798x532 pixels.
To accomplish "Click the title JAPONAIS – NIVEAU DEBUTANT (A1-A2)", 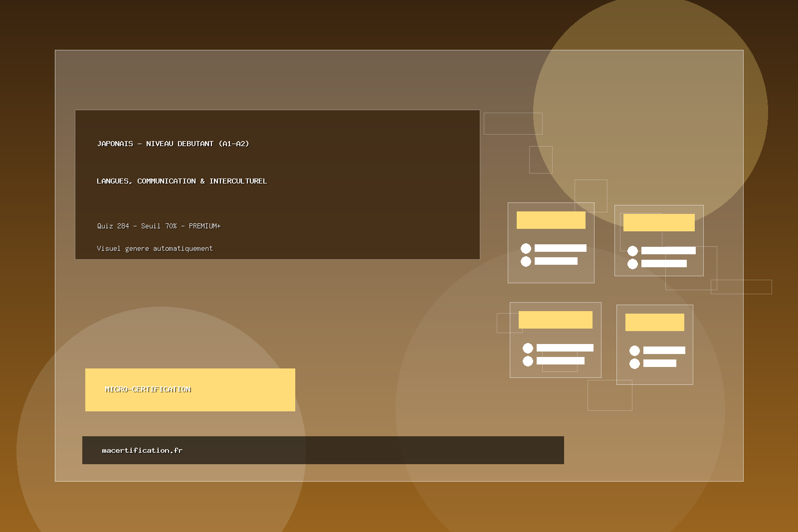I will point(173,144).
